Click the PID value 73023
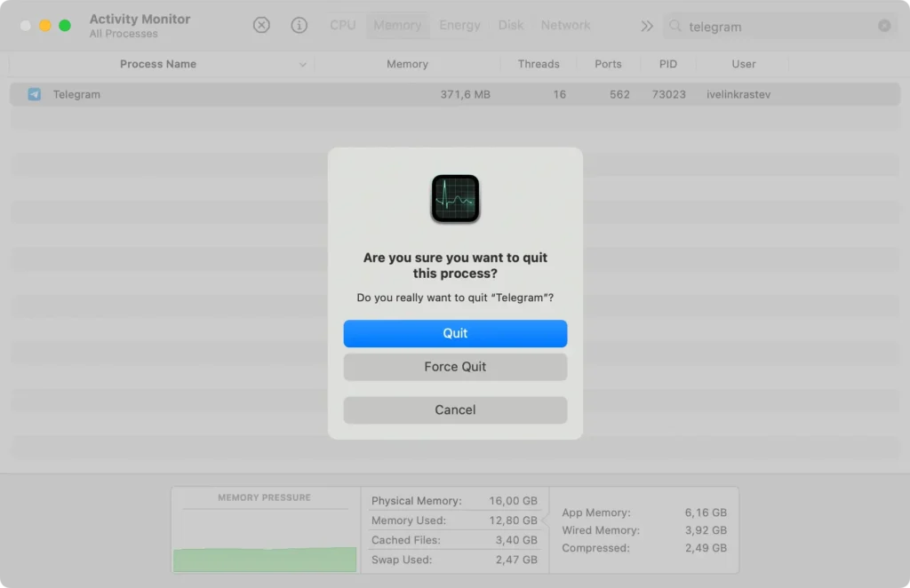The width and height of the screenshot is (910, 588). click(x=668, y=94)
